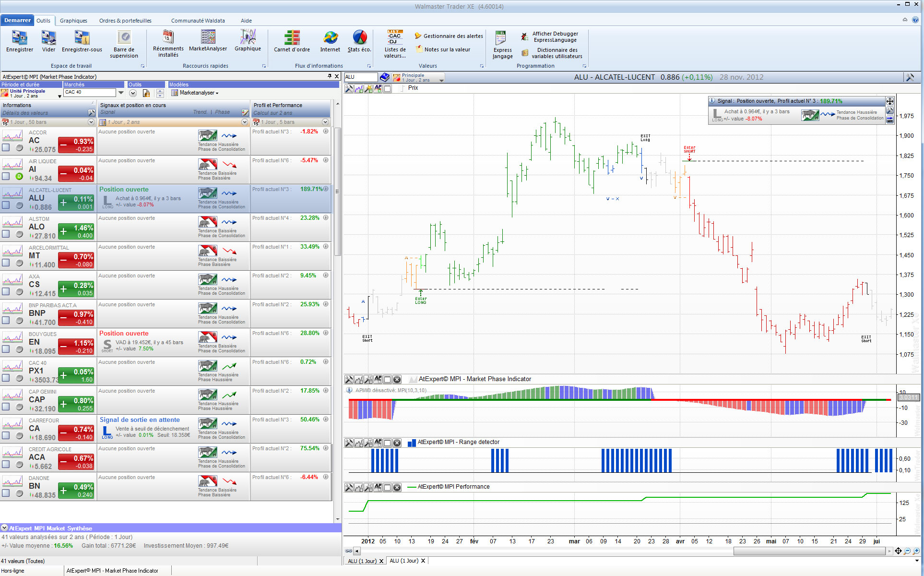
Task: Pin the AtExpert MPI panel
Action: 330,76
